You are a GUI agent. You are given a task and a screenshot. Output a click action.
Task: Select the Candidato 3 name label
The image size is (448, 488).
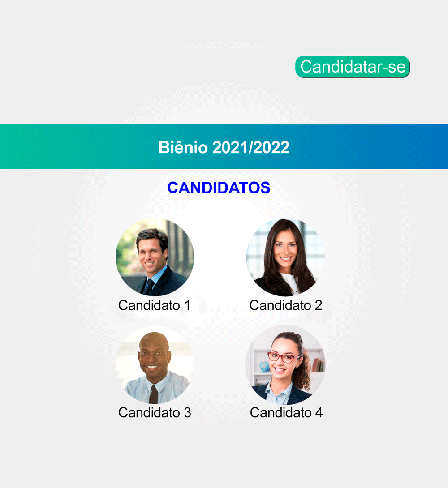click(x=155, y=413)
